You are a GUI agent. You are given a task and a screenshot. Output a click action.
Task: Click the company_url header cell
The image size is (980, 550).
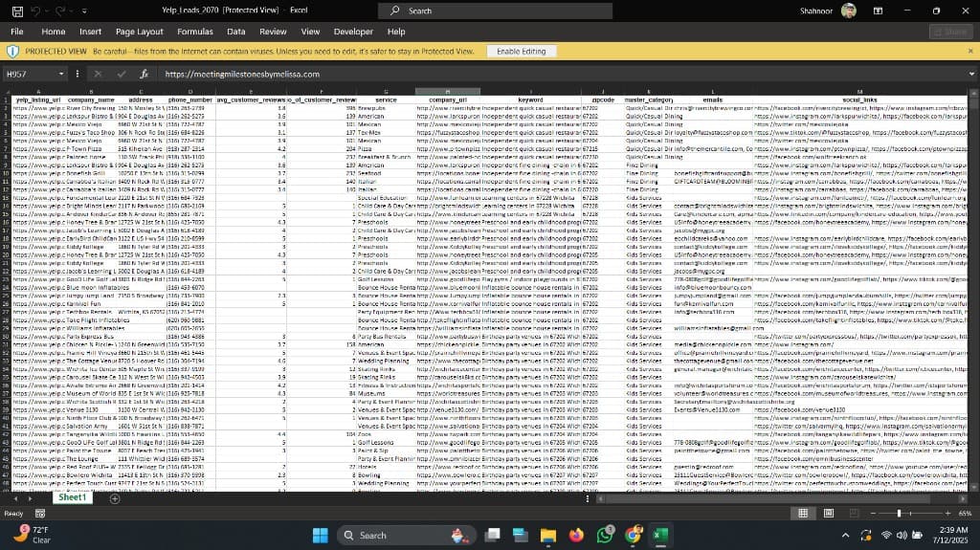[448, 99]
